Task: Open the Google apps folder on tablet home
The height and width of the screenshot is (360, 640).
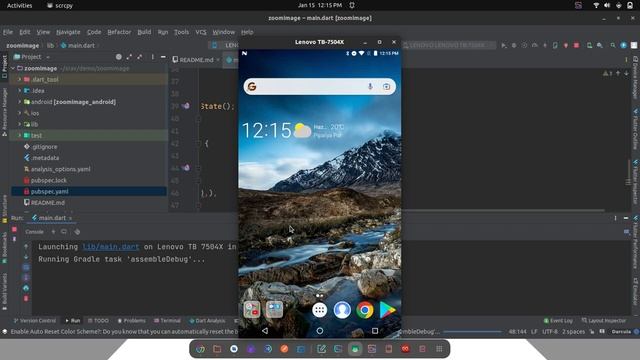Action: coord(252,310)
